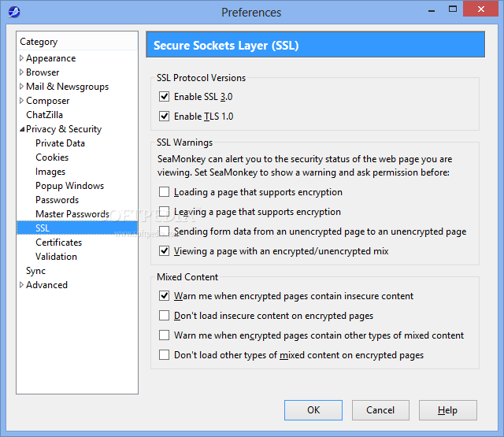The image size is (504, 437).
Task: Select Mail & Newsgroups category label
Action: click(x=67, y=87)
